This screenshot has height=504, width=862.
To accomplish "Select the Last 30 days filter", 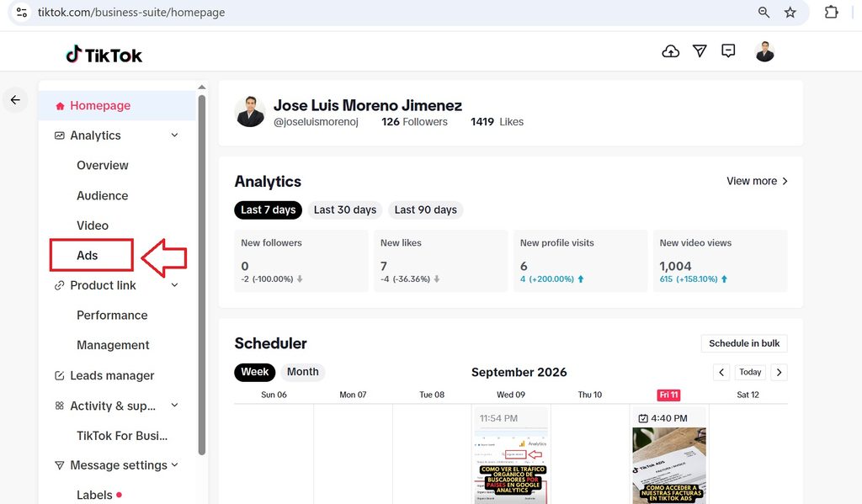I will [345, 210].
